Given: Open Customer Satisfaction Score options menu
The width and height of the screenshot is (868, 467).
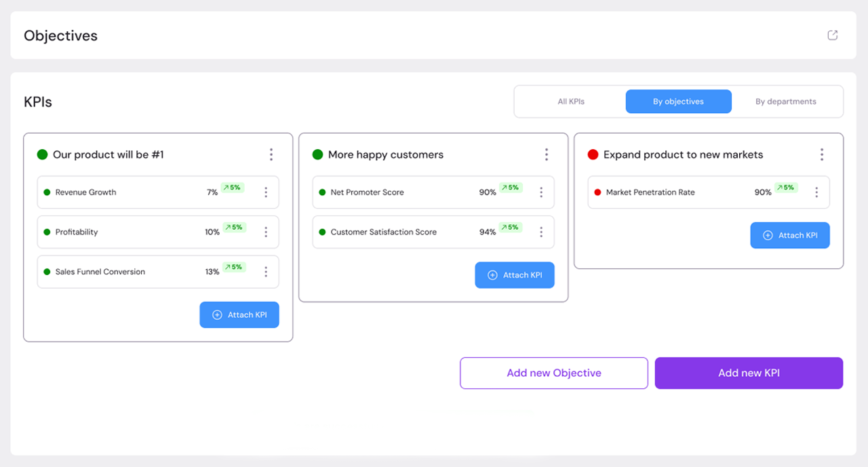Looking at the screenshot, I should coord(541,232).
